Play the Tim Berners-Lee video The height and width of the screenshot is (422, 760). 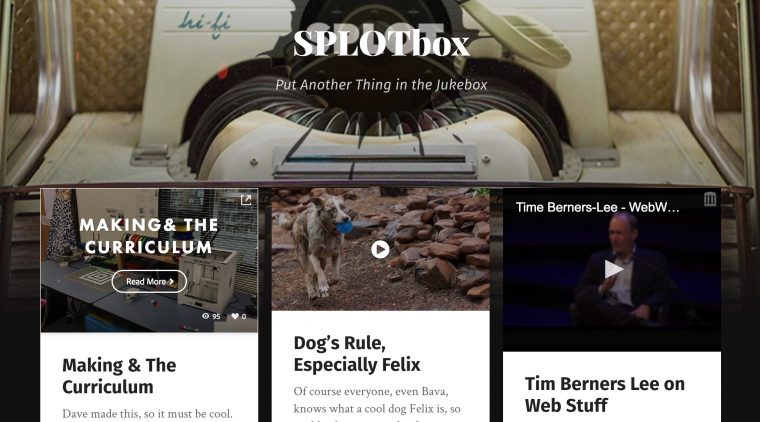[x=613, y=269]
